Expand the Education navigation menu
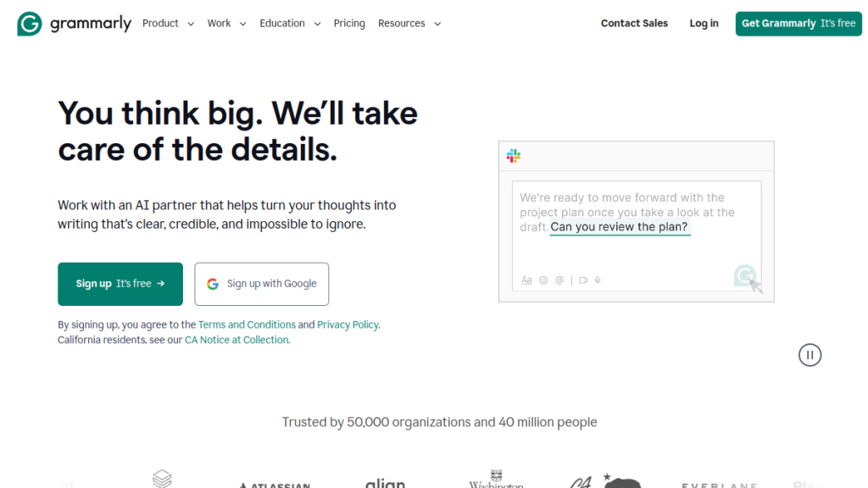The width and height of the screenshot is (868, 488). pyautogui.click(x=290, y=24)
